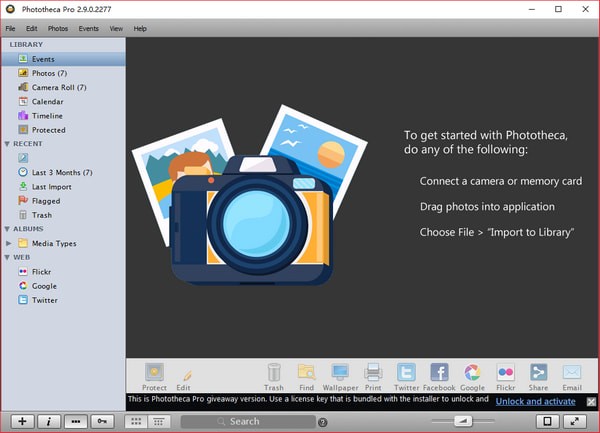Open Find in the bottom toolbar
The width and height of the screenshot is (600, 433).
point(306,374)
